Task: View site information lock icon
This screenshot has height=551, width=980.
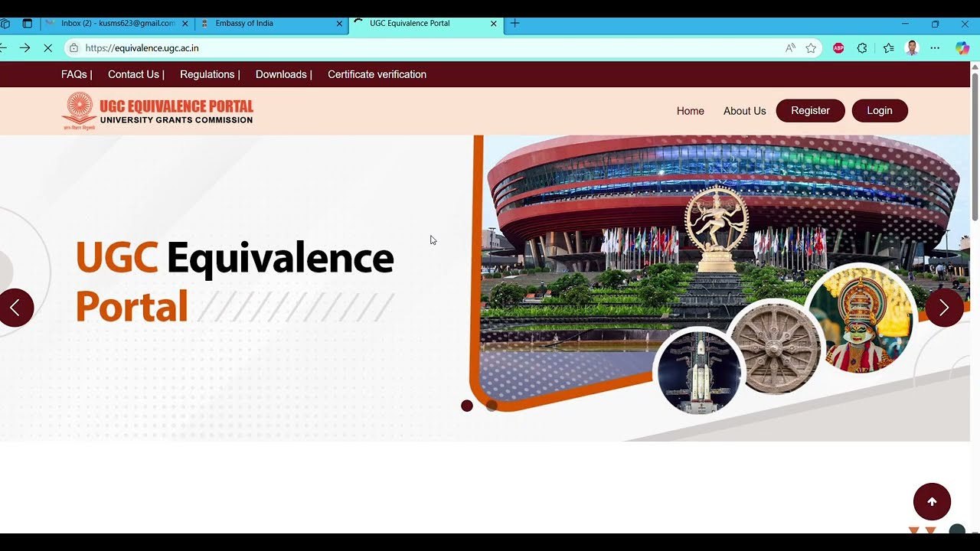Action: 73,47
